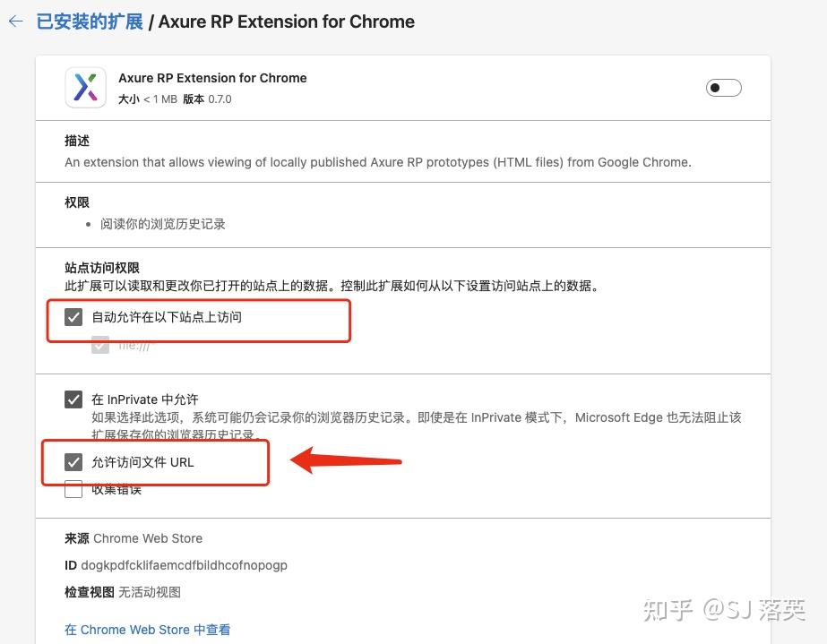Click 在 Chrome Web Store 中查看 link

[147, 630]
